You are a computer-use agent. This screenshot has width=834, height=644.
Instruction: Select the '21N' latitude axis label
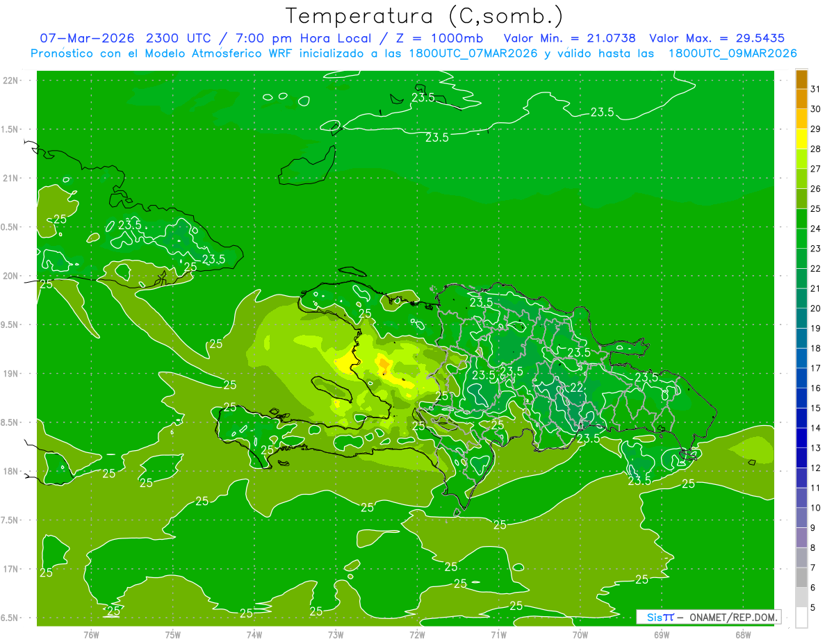[x=13, y=179]
